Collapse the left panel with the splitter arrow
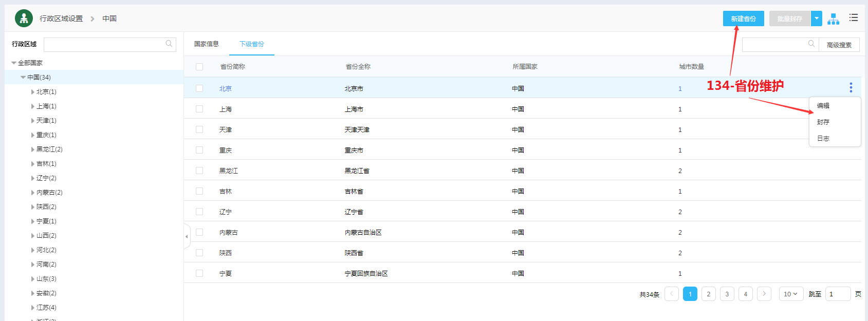This screenshot has height=321, width=868. (x=187, y=237)
